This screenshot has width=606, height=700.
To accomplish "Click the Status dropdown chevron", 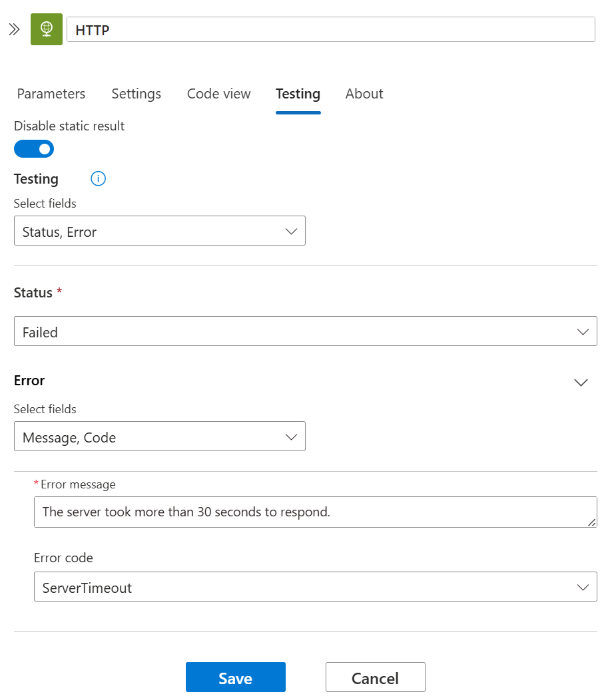I will click(x=583, y=331).
